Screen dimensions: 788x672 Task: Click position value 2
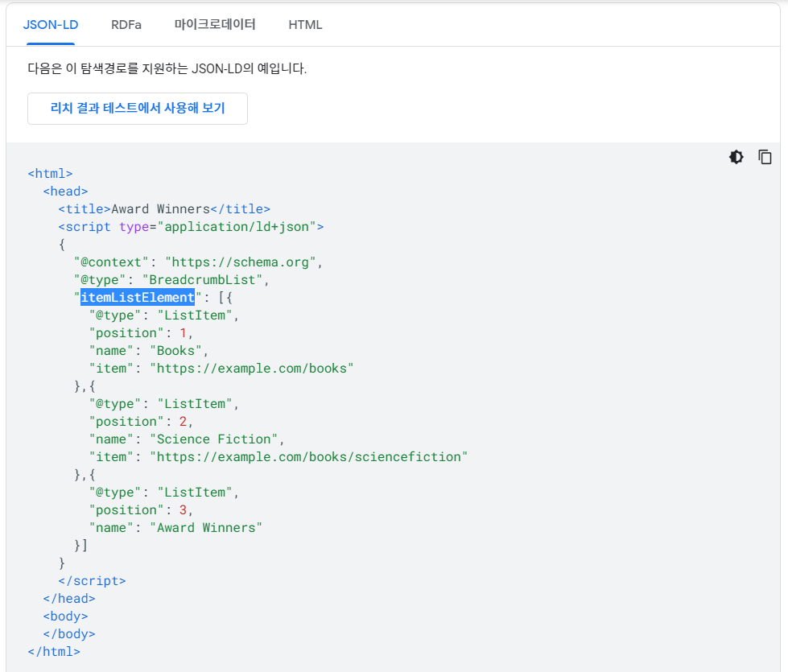coord(183,422)
